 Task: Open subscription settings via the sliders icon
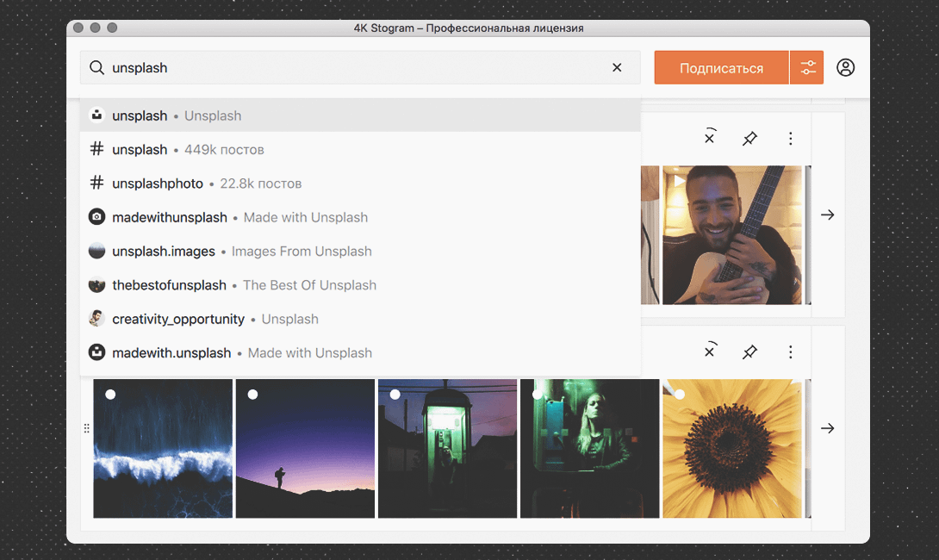(x=807, y=68)
